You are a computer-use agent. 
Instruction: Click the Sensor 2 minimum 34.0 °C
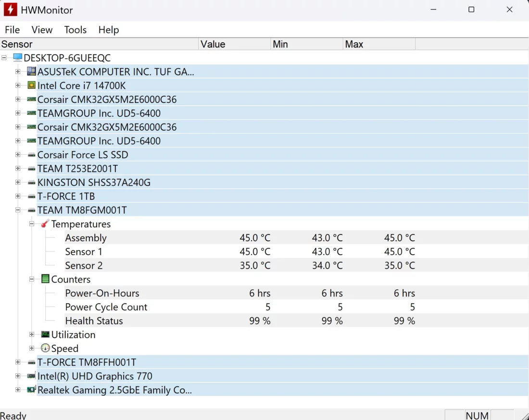click(x=327, y=266)
